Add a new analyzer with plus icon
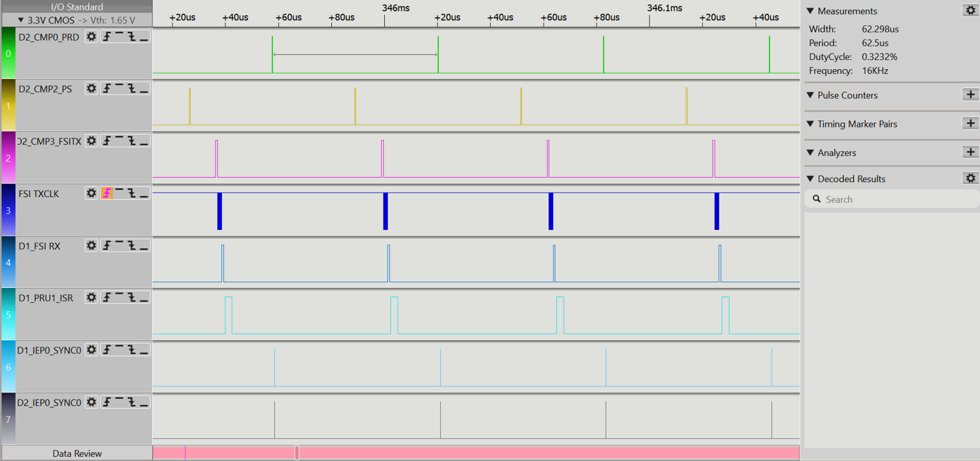This screenshot has width=980, height=461. pos(970,152)
